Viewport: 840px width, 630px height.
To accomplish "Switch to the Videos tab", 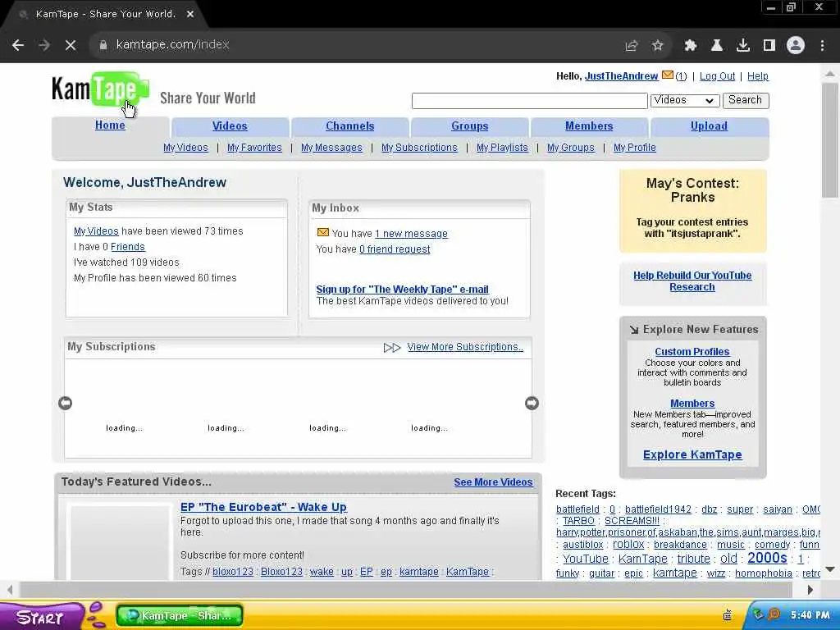I will [230, 126].
